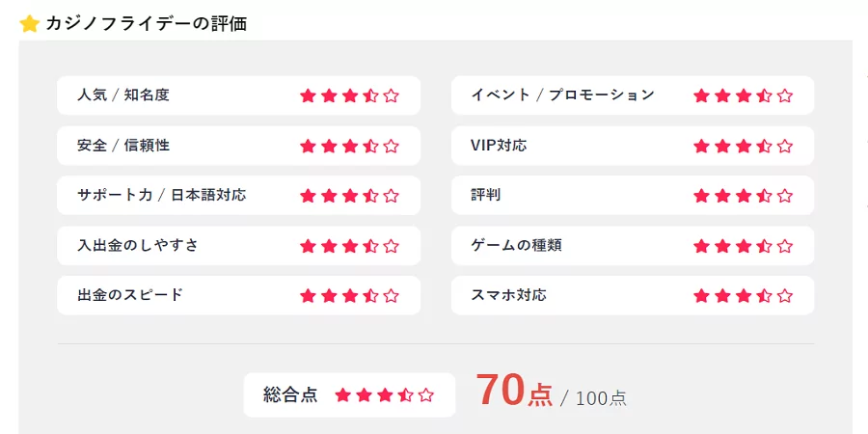Select the 人気 / 知名度 label

click(123, 95)
